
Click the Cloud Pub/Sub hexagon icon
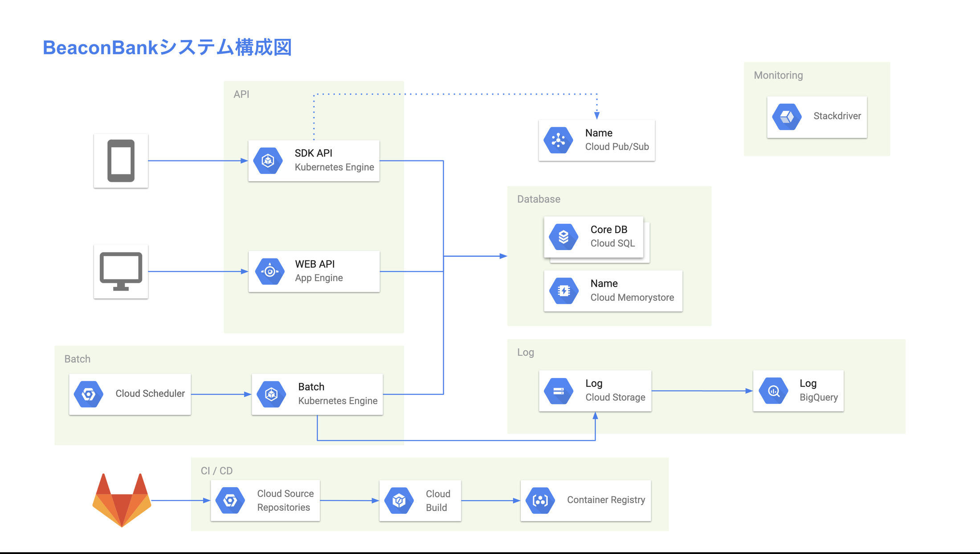coord(558,140)
